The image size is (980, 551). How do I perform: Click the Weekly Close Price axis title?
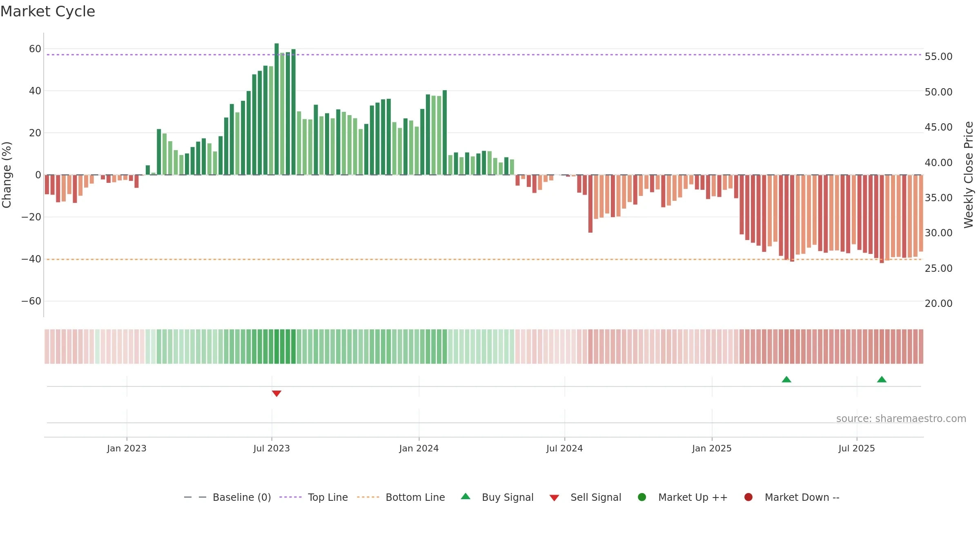click(969, 175)
